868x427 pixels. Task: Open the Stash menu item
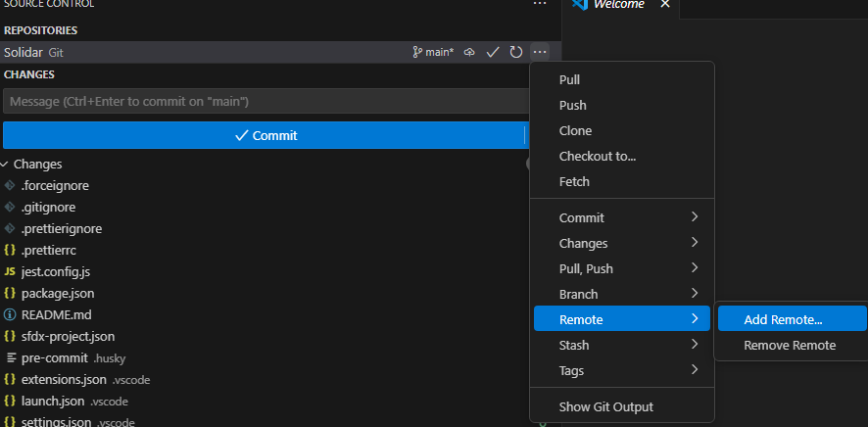click(622, 345)
